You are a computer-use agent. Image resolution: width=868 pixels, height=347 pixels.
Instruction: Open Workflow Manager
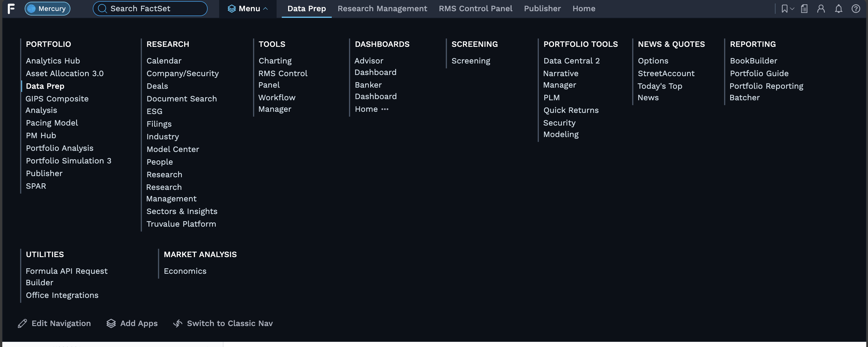(277, 103)
